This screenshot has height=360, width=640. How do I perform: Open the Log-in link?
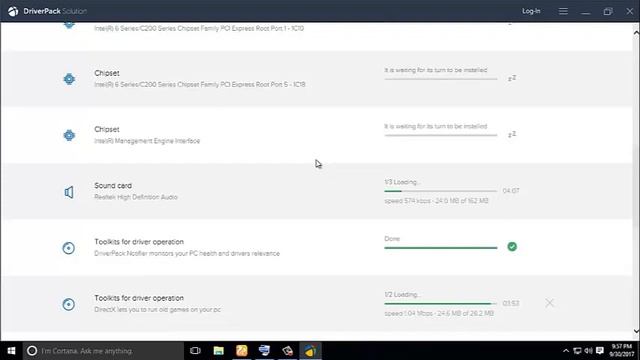531,11
